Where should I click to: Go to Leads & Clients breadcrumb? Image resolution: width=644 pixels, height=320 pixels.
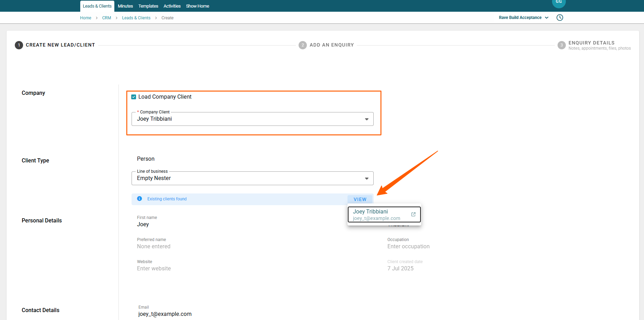point(136,18)
